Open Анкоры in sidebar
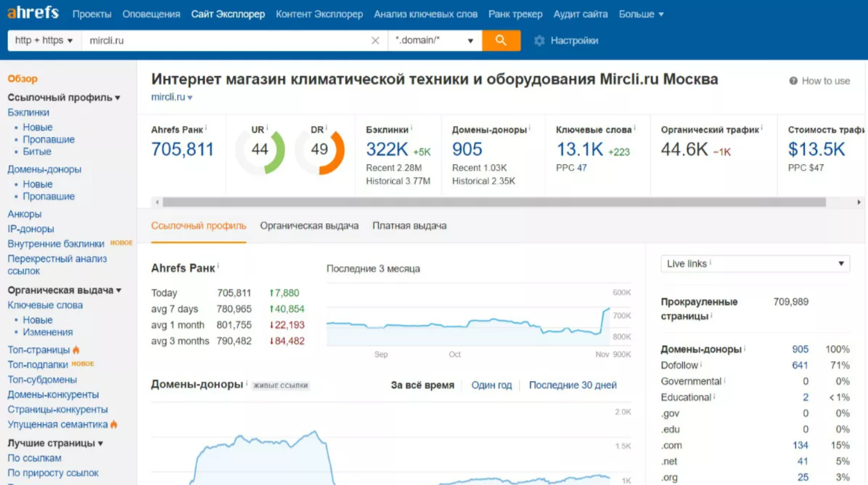 pos(25,214)
